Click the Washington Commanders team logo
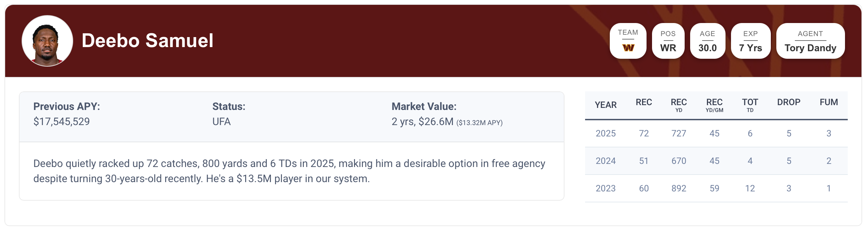This screenshot has width=868, height=234. 628,48
